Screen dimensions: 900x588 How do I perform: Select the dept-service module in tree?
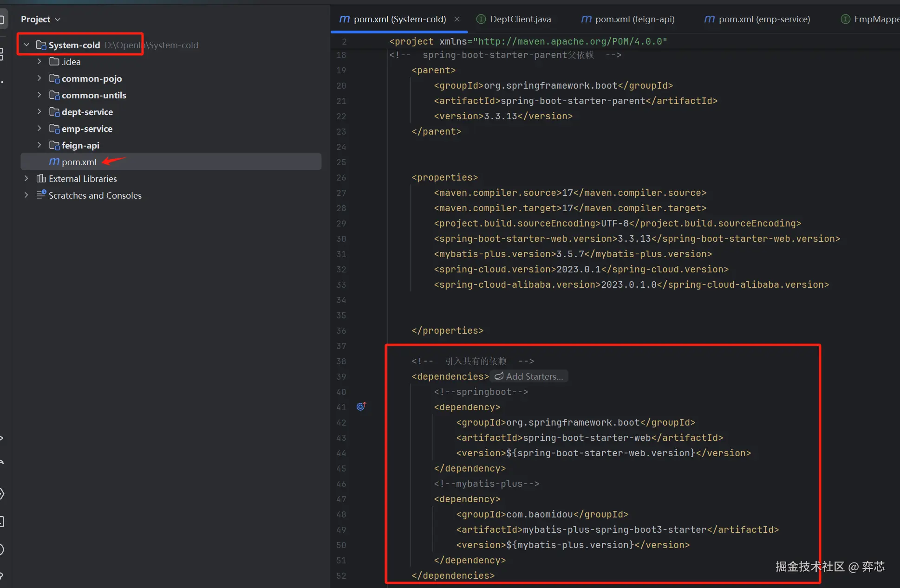(x=87, y=112)
